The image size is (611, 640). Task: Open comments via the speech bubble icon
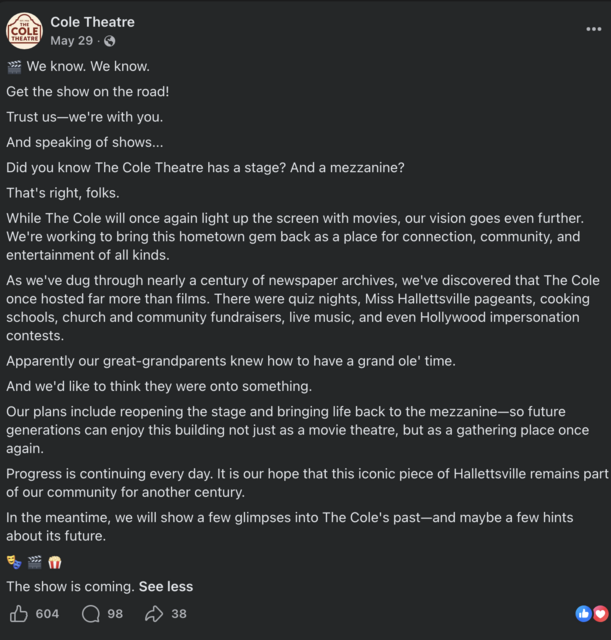click(x=91, y=613)
